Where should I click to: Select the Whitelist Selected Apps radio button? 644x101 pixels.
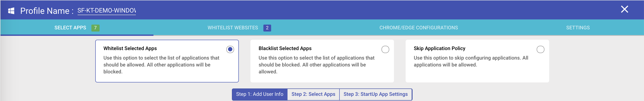(x=230, y=49)
